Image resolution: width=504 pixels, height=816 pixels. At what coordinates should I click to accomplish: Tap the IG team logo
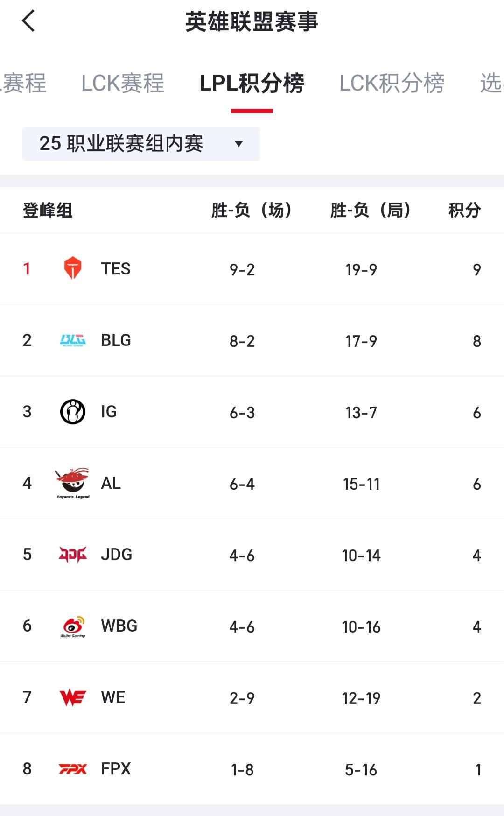click(x=73, y=412)
